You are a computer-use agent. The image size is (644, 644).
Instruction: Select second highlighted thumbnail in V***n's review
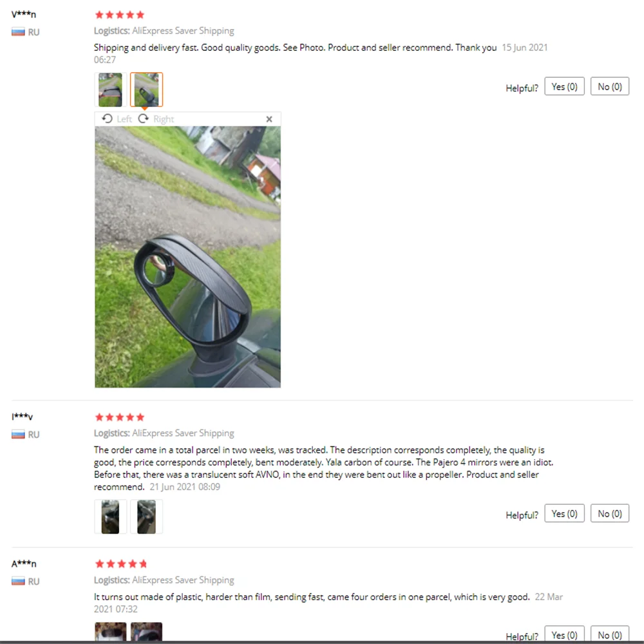[146, 90]
